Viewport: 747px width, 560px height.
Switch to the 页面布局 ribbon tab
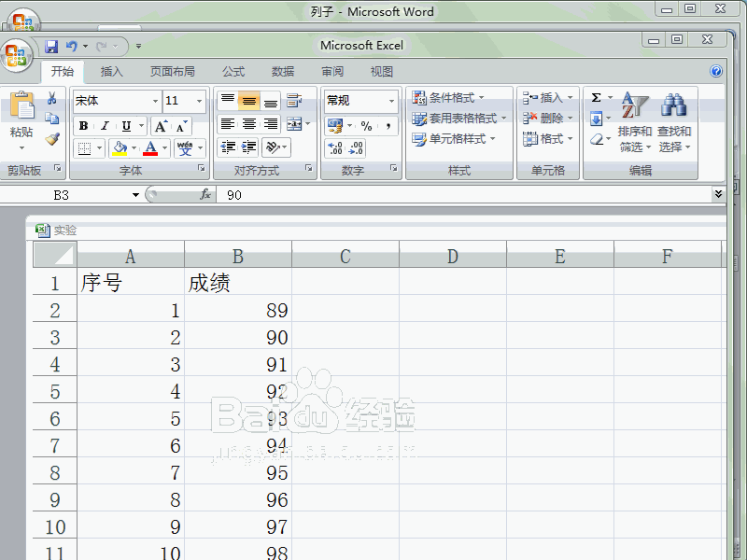click(x=173, y=72)
